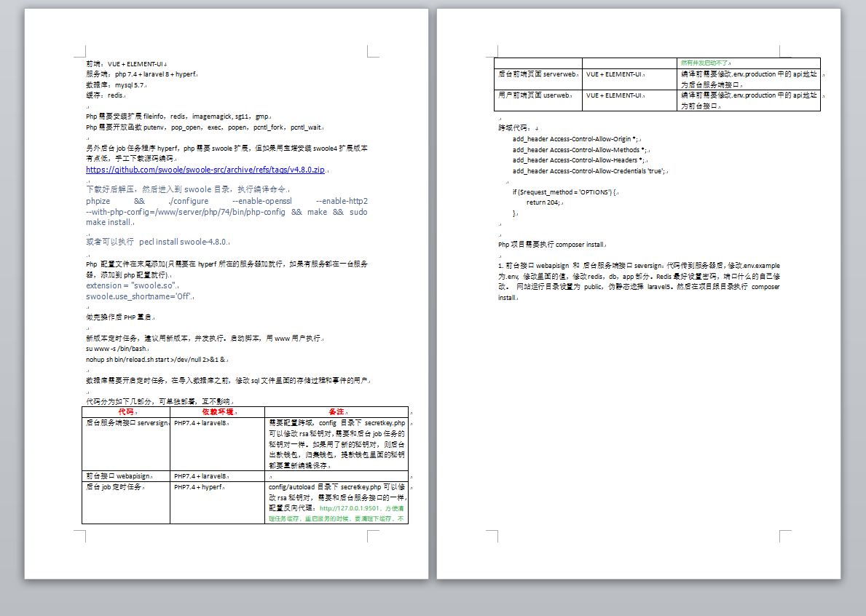The height and width of the screenshot is (616, 866).
Task: Click the Php 项目需要执行 composer install line
Action: 551,245
